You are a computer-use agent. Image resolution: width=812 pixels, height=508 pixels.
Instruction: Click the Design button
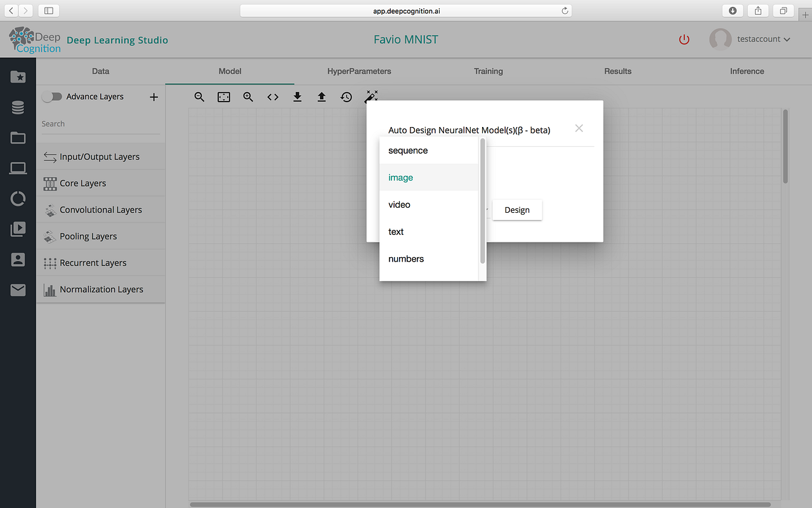click(517, 210)
